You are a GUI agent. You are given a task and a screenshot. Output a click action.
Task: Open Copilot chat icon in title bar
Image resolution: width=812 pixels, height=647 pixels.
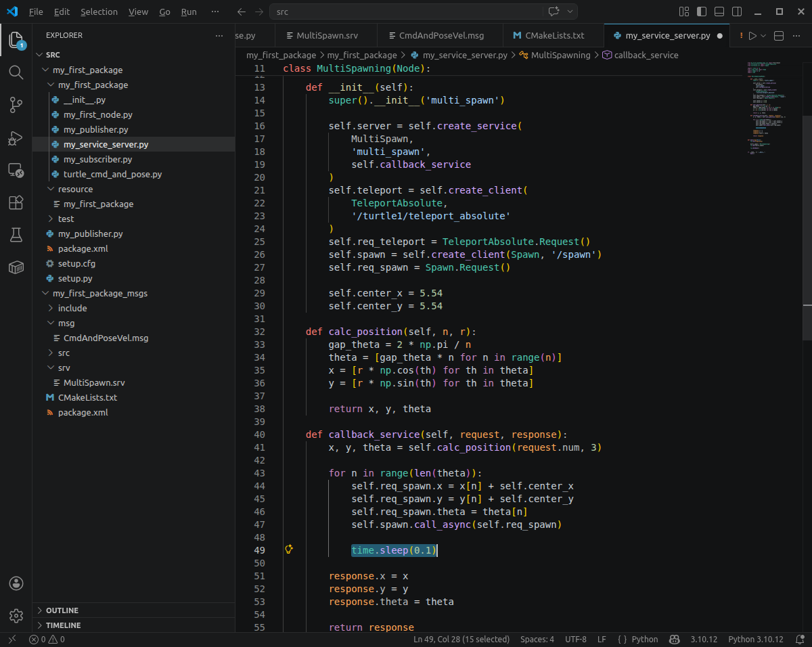(x=554, y=12)
